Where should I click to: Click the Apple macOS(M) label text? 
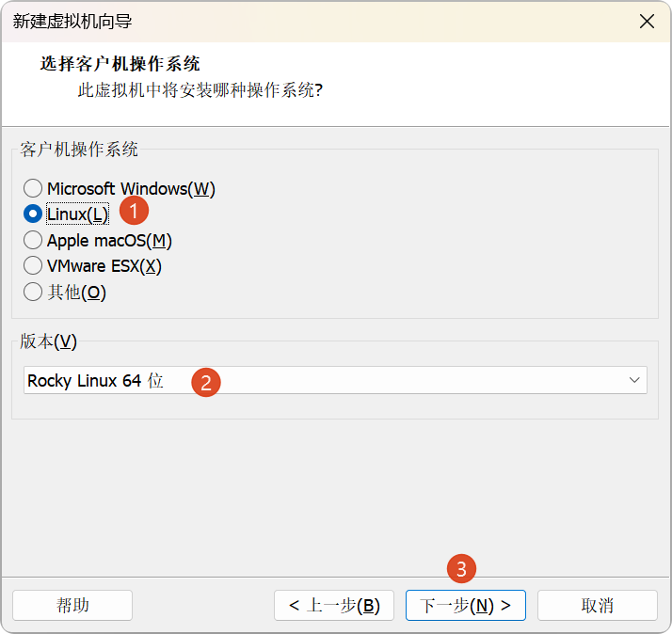coord(110,240)
